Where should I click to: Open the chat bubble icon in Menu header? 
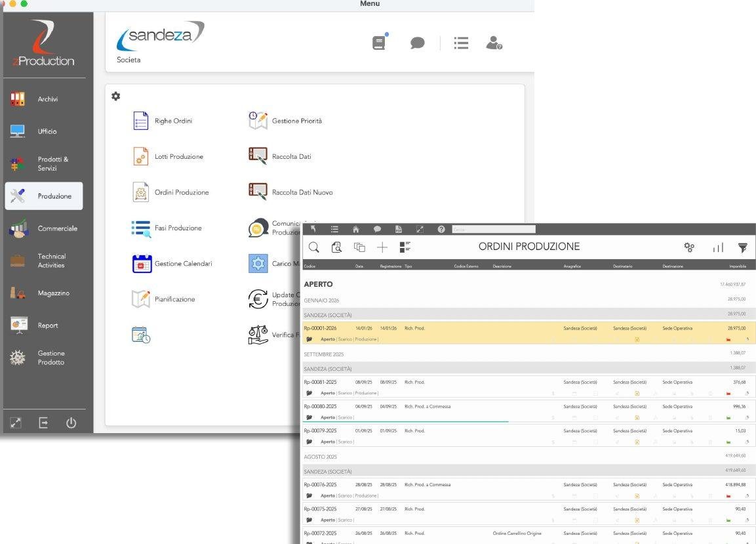tap(418, 43)
